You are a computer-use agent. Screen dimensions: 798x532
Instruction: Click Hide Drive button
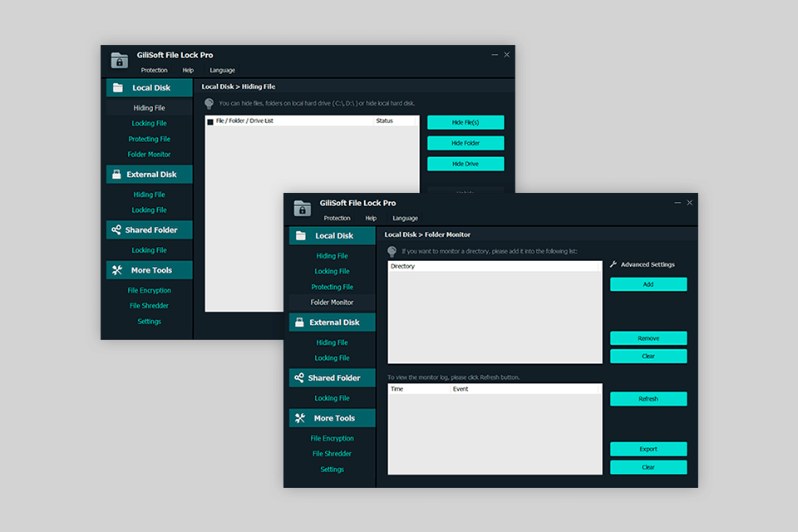pos(465,164)
